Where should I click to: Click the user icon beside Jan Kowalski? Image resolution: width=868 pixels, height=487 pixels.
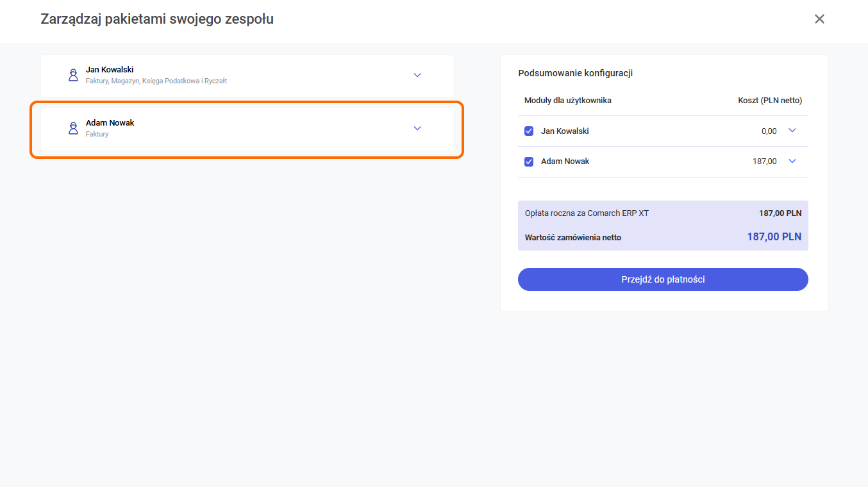(73, 75)
